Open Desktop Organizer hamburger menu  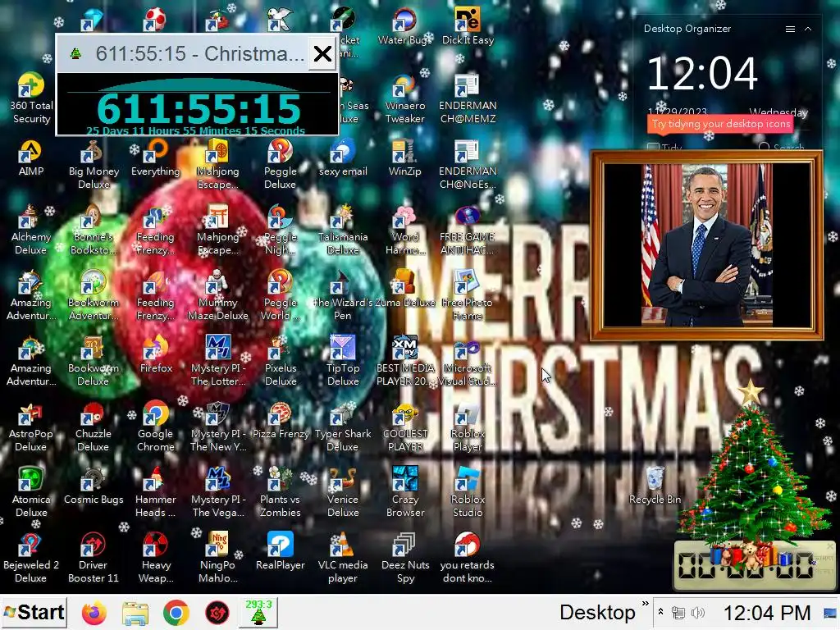coord(790,29)
